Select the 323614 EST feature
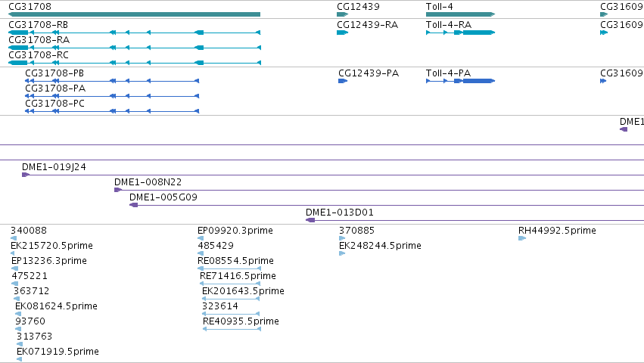Screen dimensions: 644x363 [x=232, y=314]
